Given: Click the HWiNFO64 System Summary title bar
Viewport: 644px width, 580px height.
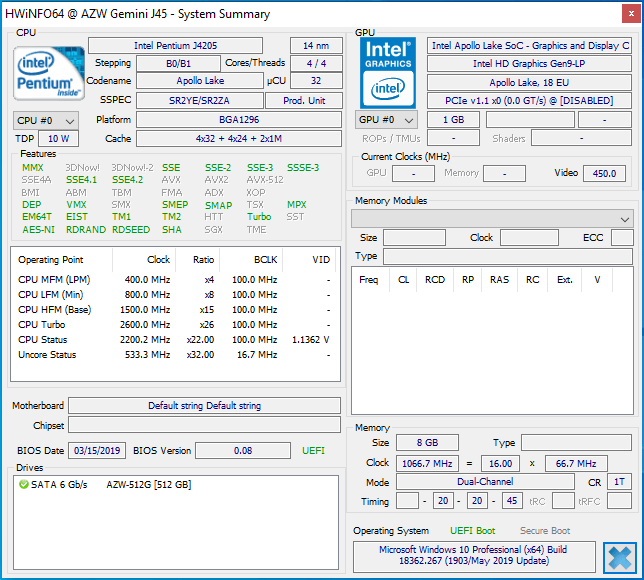Looking at the screenshot, I should click(312, 14).
